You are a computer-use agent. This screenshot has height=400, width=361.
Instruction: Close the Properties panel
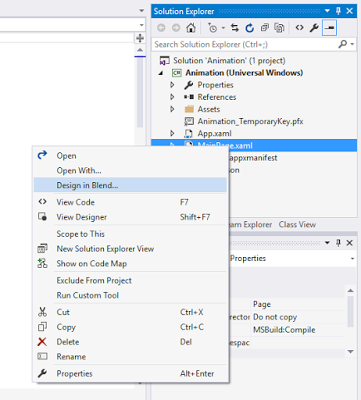349,243
